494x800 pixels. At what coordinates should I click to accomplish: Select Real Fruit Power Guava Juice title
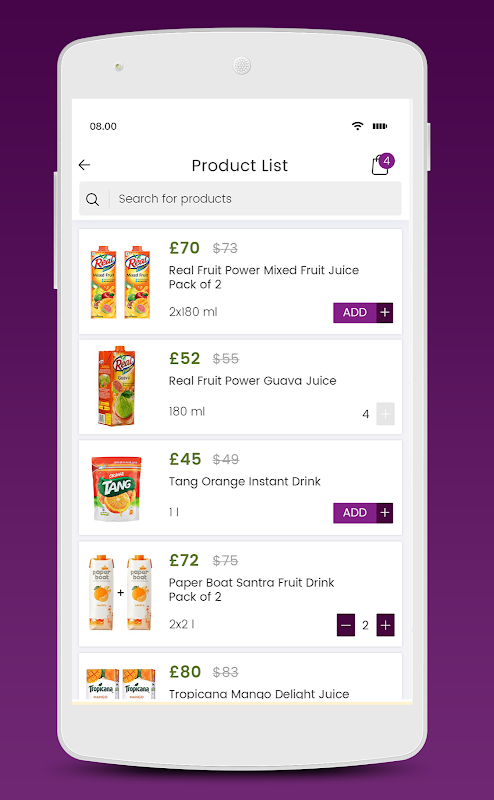(253, 381)
